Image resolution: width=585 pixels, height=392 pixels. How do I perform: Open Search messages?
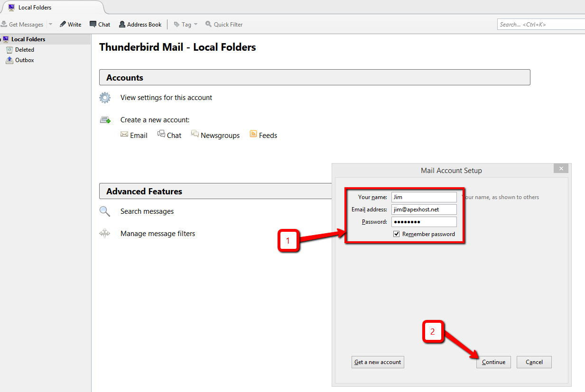147,211
